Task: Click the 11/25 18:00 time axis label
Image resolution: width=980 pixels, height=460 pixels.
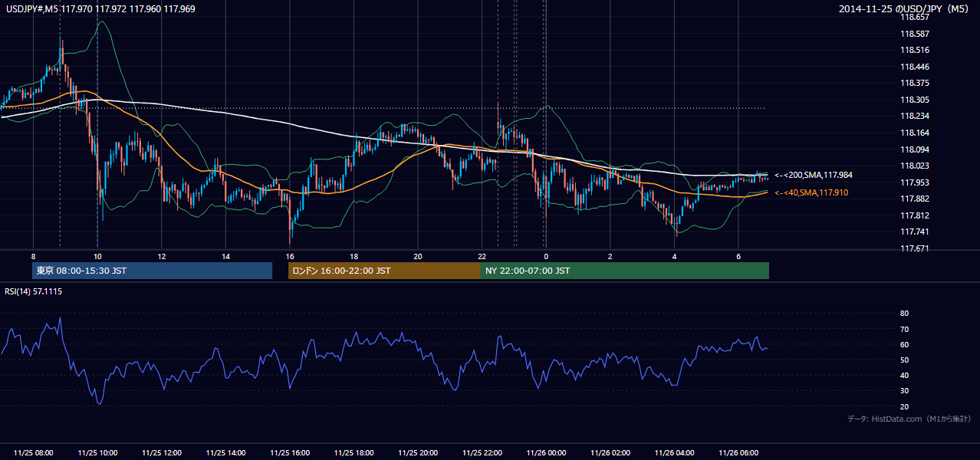Action: point(354,453)
